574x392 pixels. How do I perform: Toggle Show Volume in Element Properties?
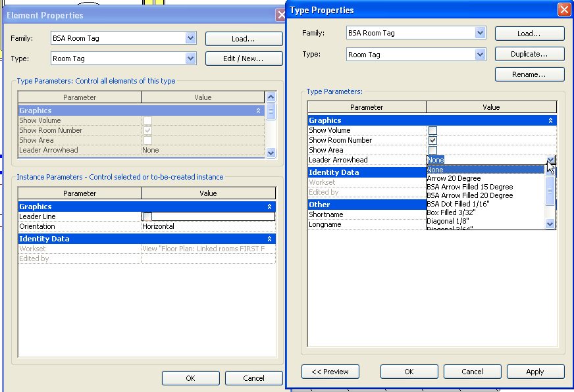(147, 120)
